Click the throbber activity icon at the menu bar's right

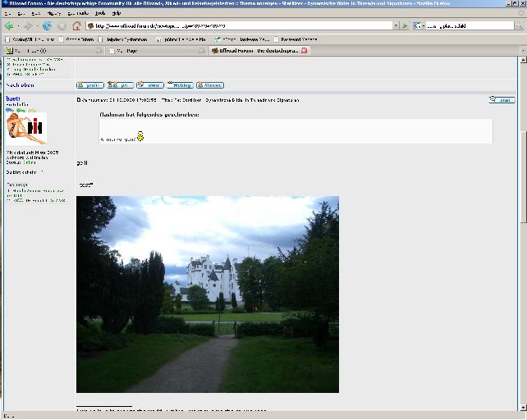point(521,13)
